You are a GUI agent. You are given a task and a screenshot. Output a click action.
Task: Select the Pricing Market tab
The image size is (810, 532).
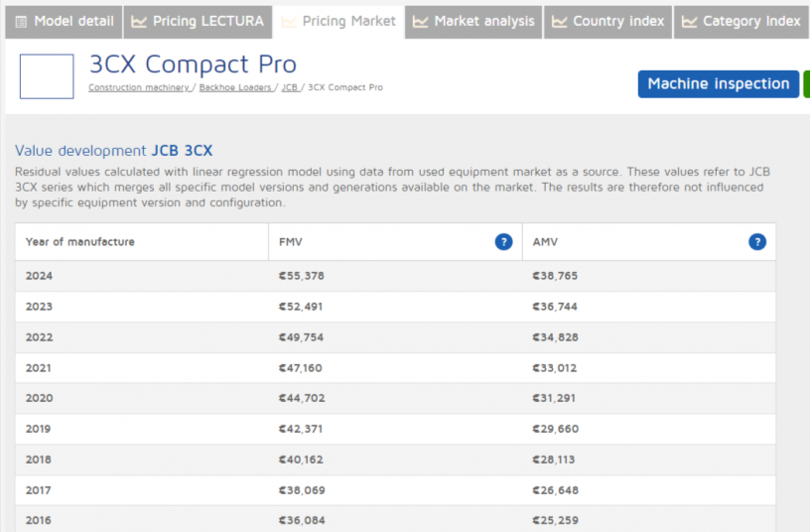(x=338, y=22)
